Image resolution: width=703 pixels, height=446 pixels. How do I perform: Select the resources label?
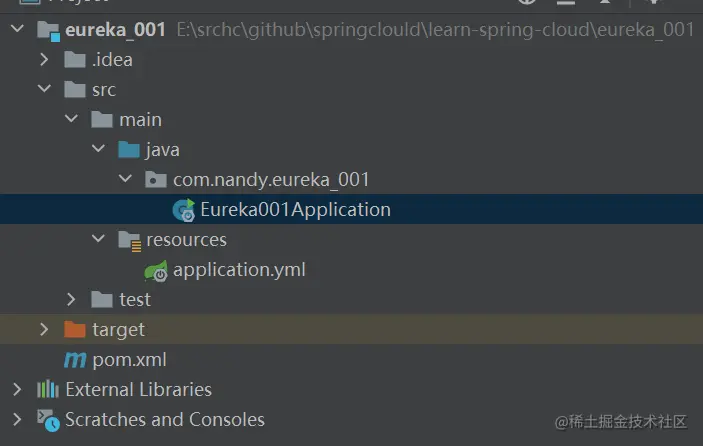[187, 240]
